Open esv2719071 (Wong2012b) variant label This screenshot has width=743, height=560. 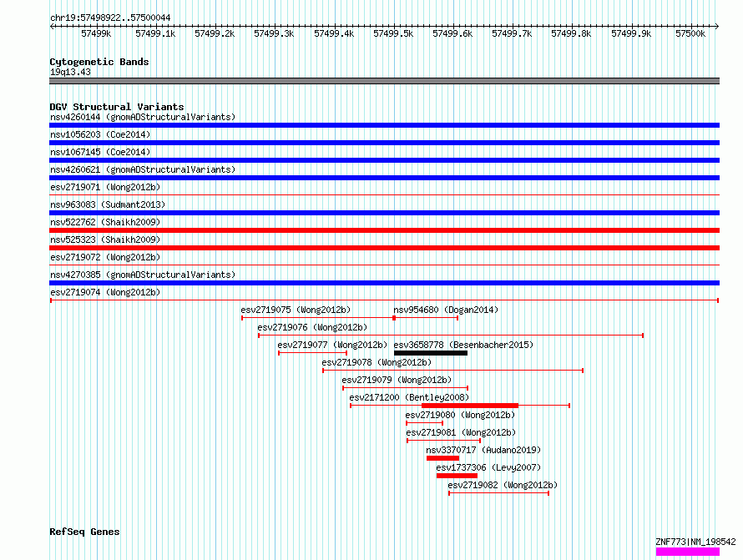pyautogui.click(x=105, y=187)
